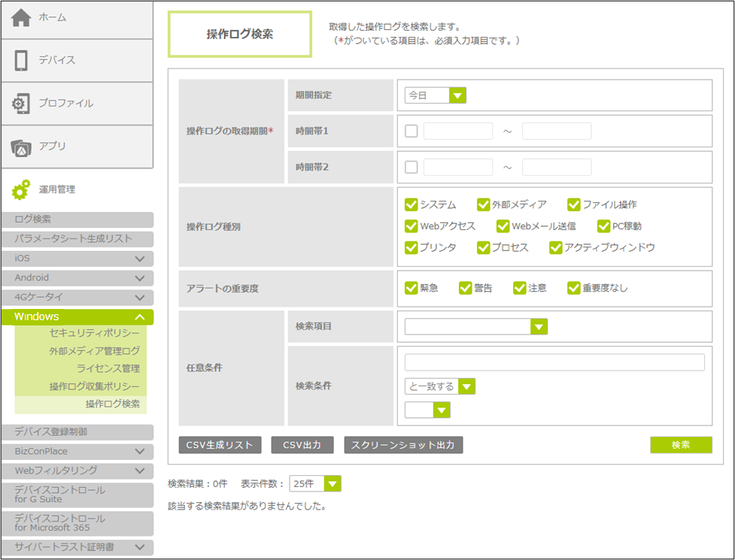This screenshot has width=735, height=560.
Task: Click the CSV出力 button
Action: click(x=302, y=445)
